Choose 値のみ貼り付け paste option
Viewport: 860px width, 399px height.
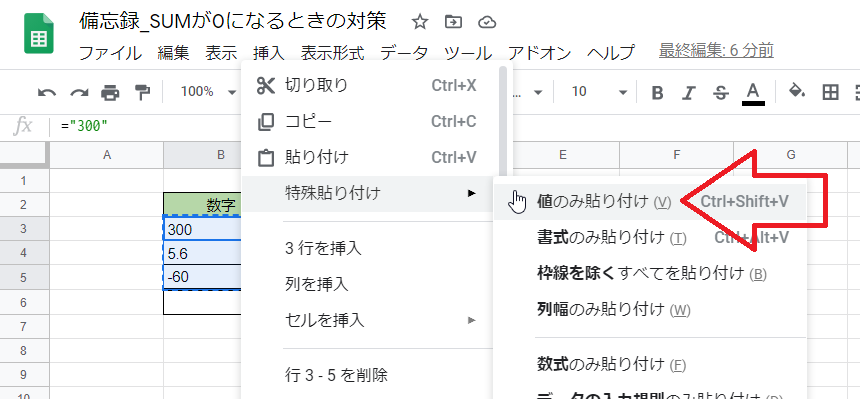650,201
